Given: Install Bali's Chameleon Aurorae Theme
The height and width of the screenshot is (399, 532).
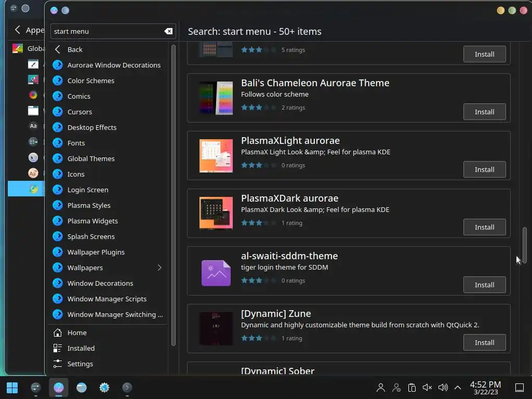Looking at the screenshot, I should click(x=484, y=112).
